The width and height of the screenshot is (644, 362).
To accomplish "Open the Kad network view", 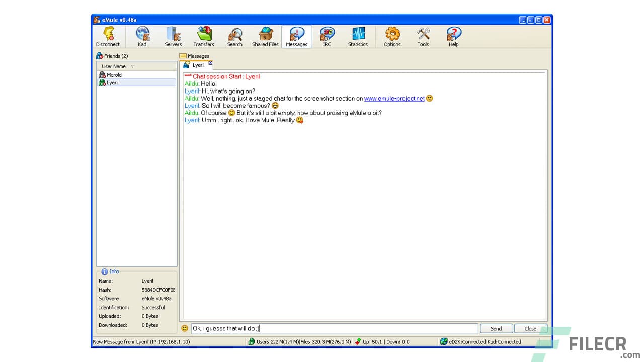I will (142, 35).
